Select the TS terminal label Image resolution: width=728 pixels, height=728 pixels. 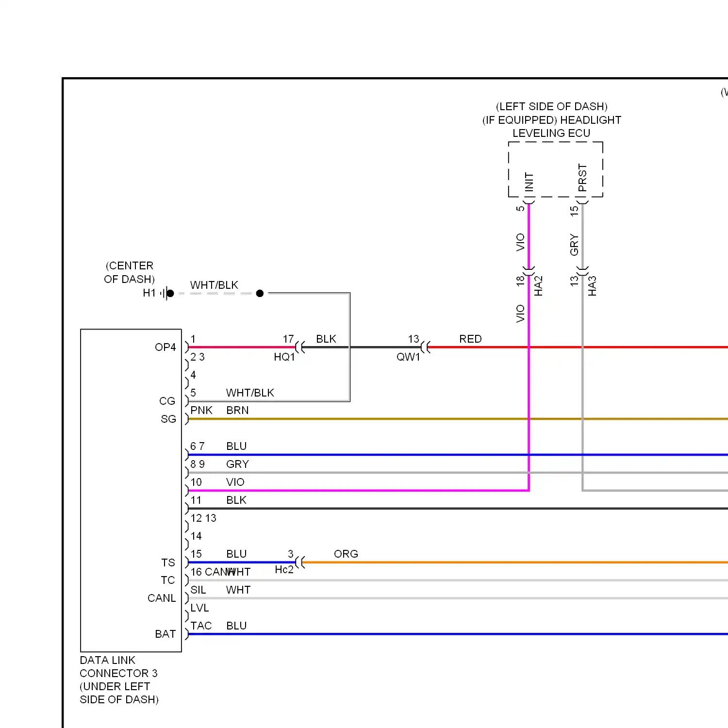point(168,563)
